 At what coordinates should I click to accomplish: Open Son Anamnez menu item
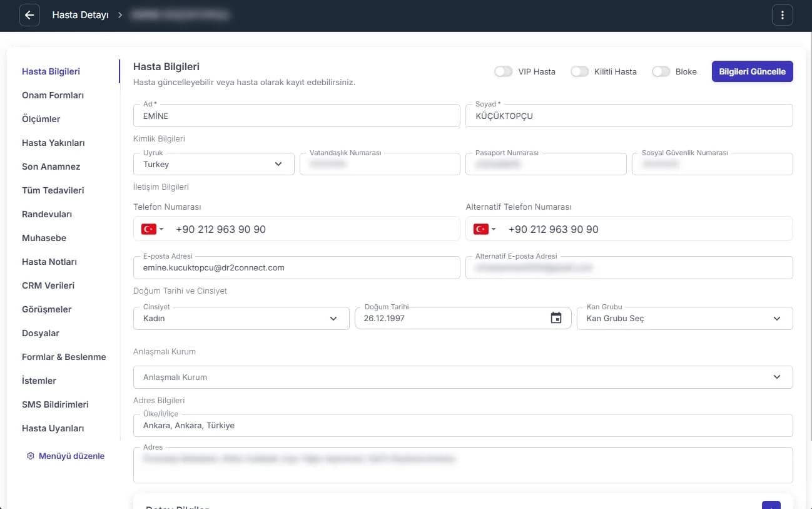(51, 167)
